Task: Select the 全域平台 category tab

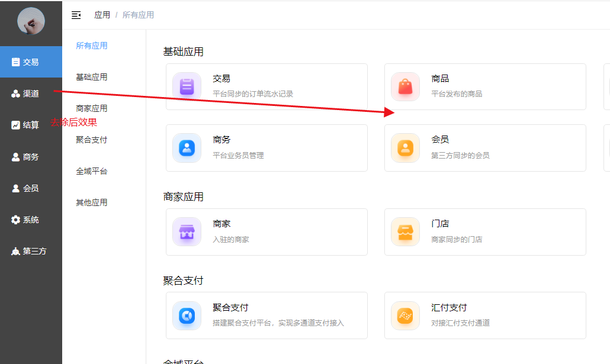Action: coord(92,171)
